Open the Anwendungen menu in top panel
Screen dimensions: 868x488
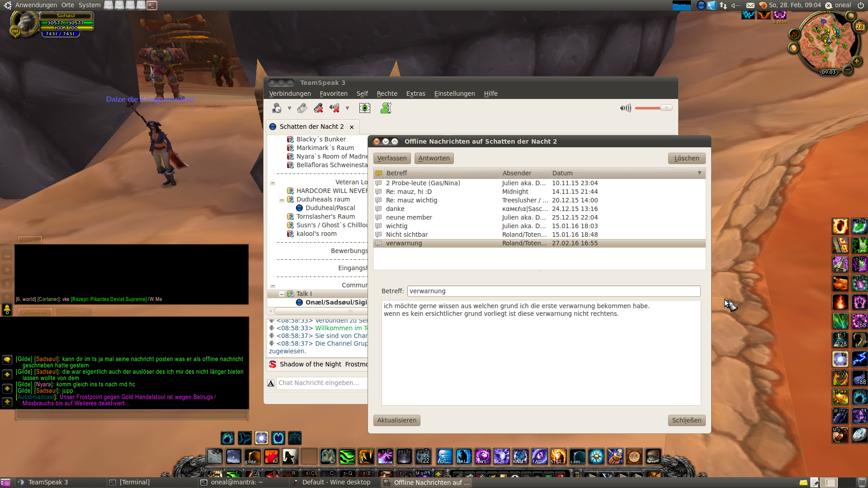tap(36, 5)
